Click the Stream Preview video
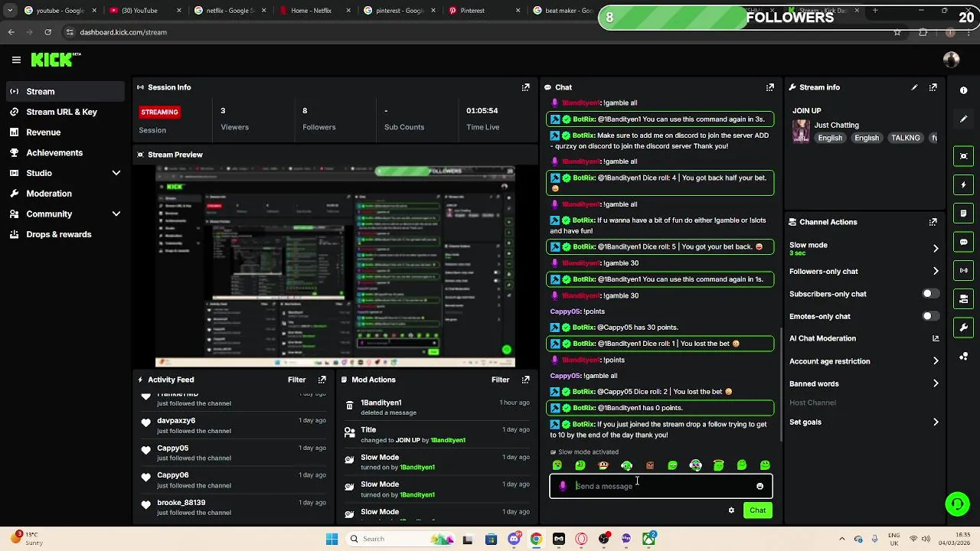980x551 pixels. [x=335, y=266]
